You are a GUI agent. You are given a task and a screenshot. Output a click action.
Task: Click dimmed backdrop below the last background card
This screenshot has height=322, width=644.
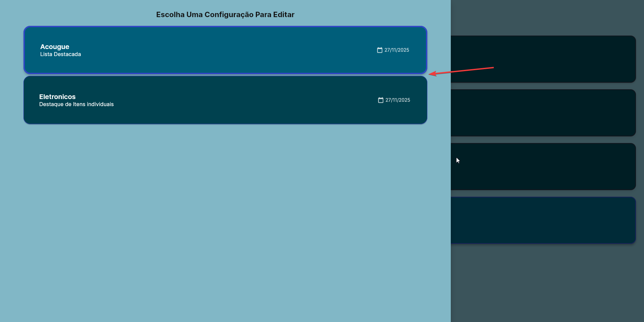click(543, 282)
